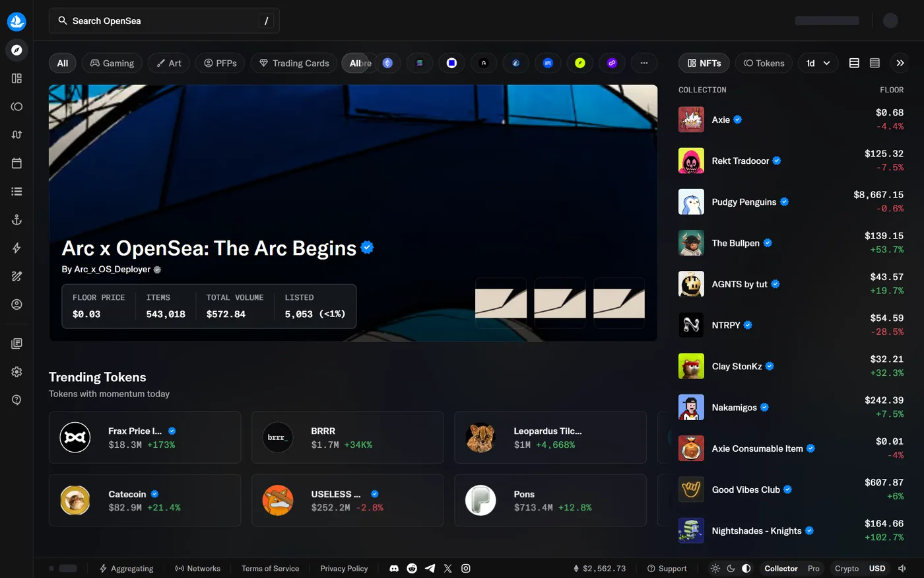
Task: Select the All category tab
Action: [63, 63]
